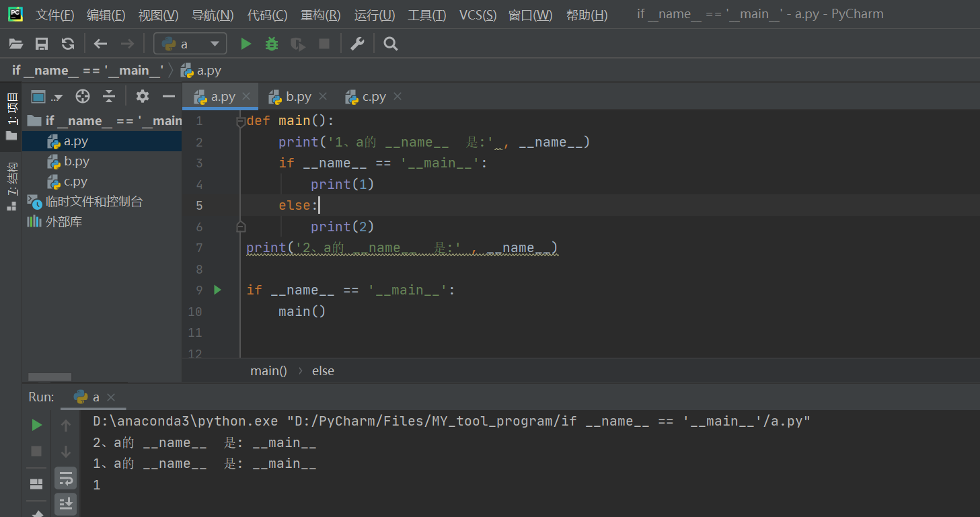Click the main() breadcrumb below the editor
This screenshot has width=980, height=517.
(268, 371)
